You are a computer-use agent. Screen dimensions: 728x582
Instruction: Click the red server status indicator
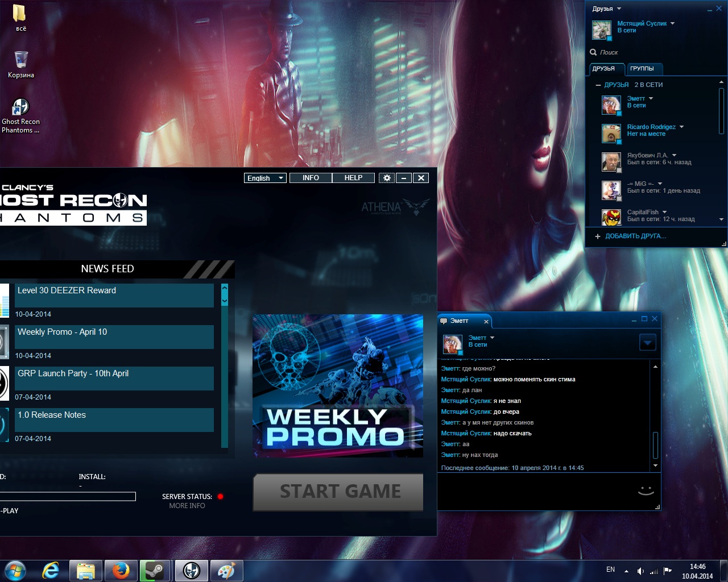click(220, 497)
